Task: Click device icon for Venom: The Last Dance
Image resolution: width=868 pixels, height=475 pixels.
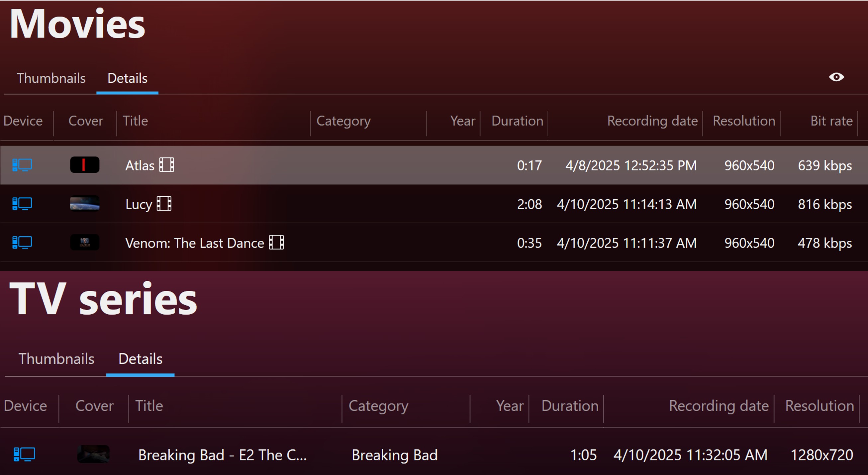Action: [x=22, y=242]
